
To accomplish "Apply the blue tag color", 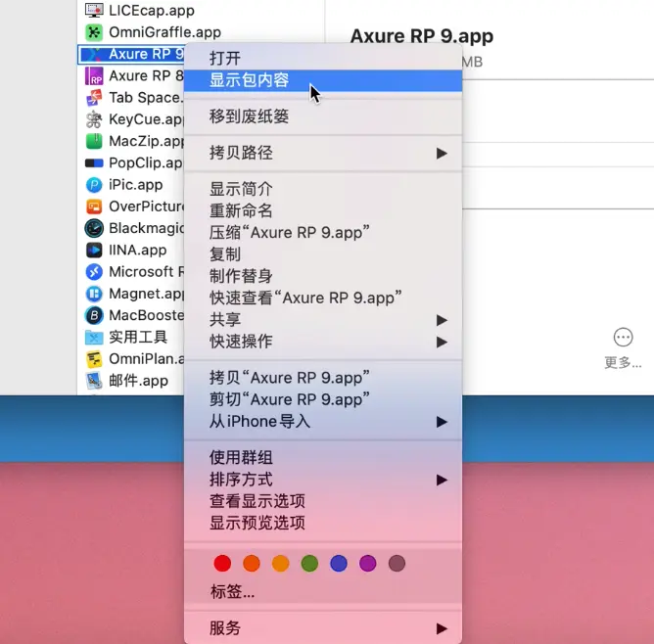I will 339,564.
